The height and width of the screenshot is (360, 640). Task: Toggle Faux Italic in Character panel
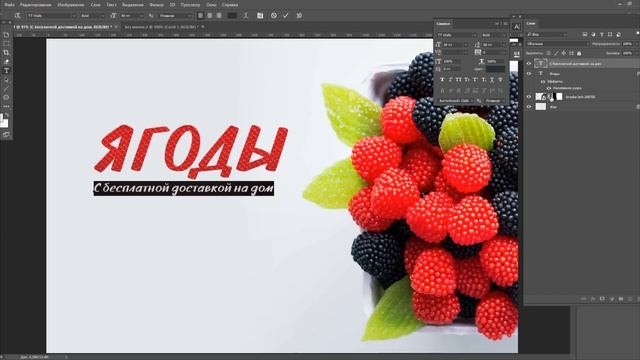pyautogui.click(x=451, y=80)
